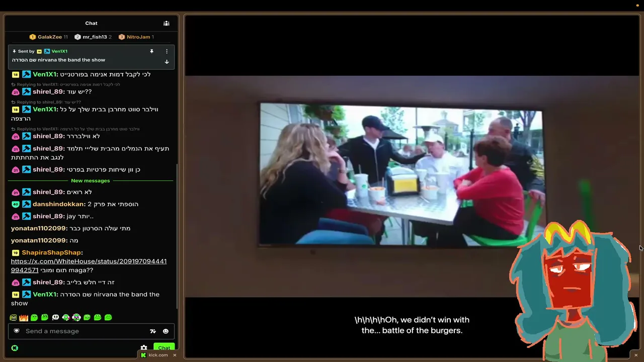Insert the fire emote
Image resolution: width=644 pixels, height=362 pixels.
24,317
